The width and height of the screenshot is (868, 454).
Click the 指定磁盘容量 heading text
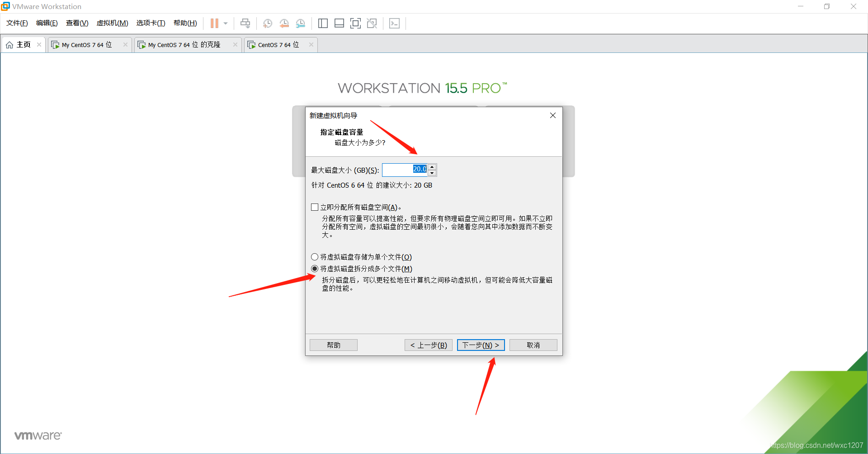342,132
